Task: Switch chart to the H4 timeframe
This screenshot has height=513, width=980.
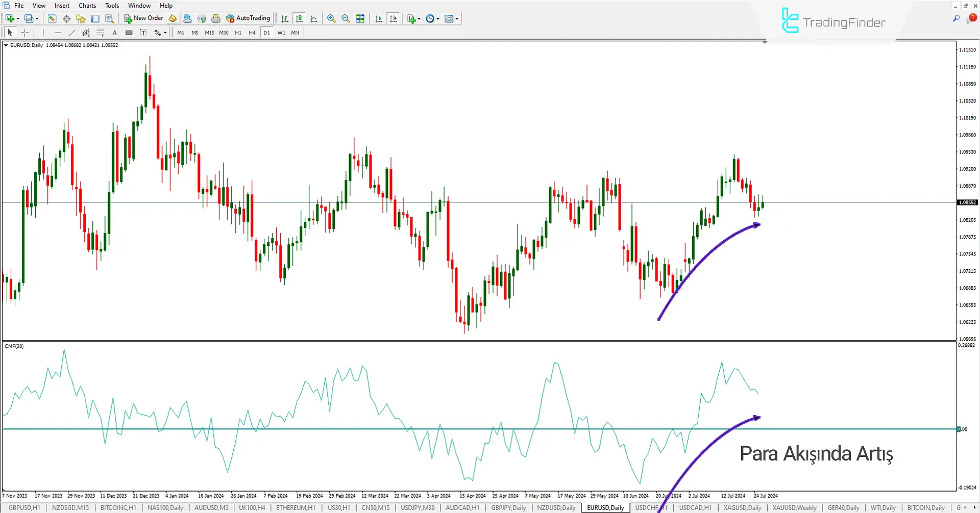Action: [x=252, y=32]
